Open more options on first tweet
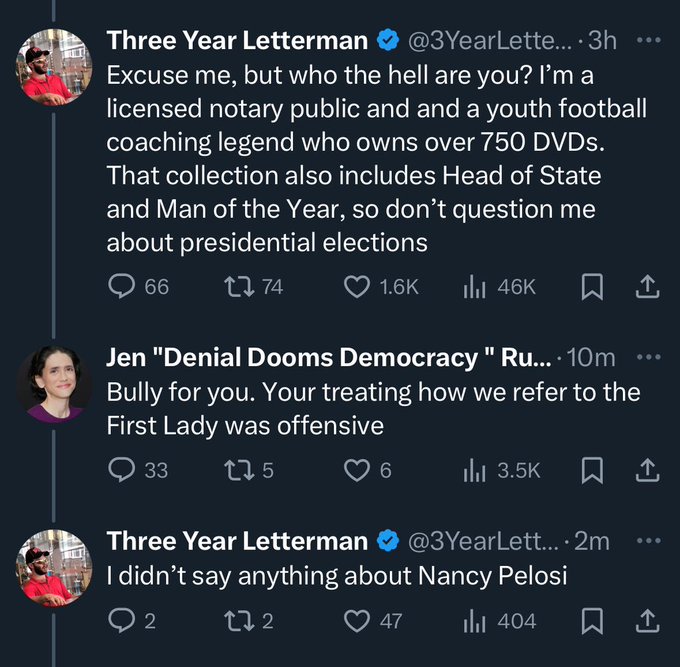This screenshot has width=680, height=667. pos(648,41)
